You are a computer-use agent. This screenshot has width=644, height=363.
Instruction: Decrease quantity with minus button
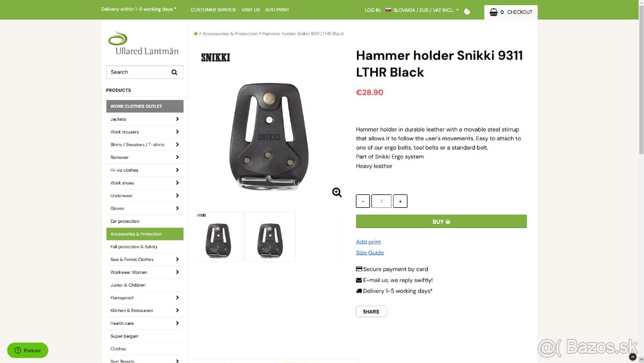click(363, 201)
